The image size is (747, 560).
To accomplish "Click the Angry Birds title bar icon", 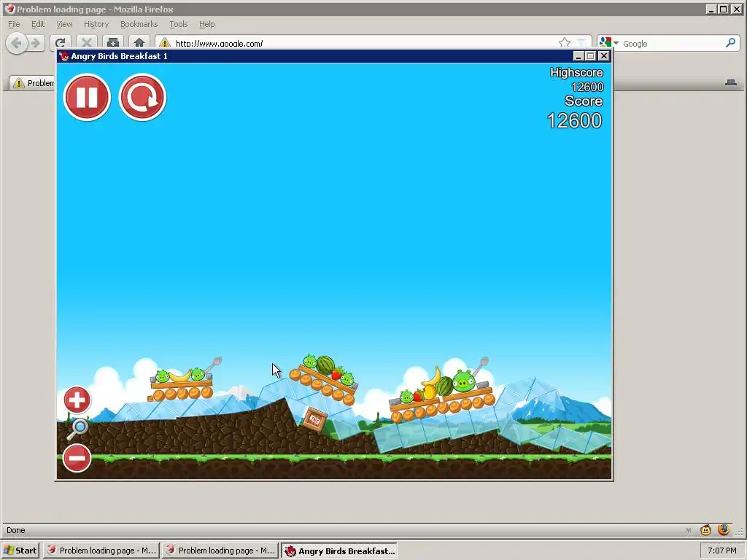I will pos(64,56).
